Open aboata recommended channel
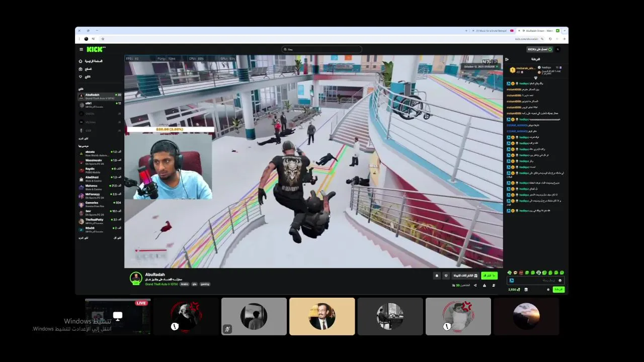 [x=100, y=153]
